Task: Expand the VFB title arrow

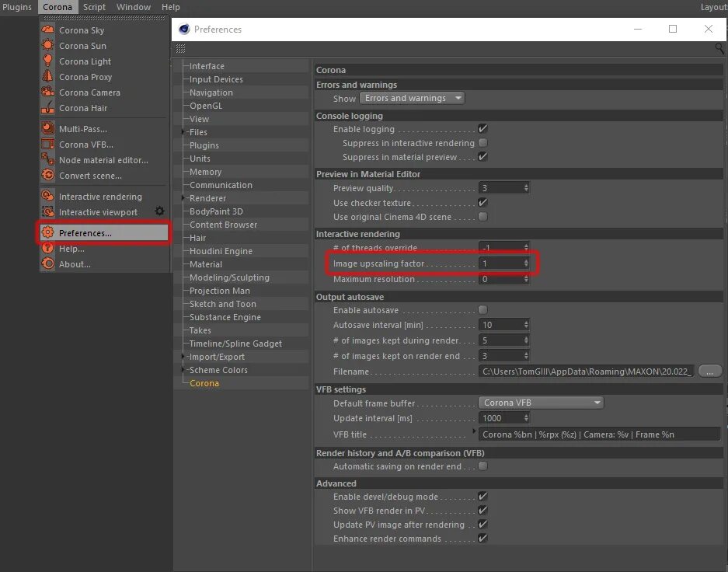Action: click(474, 431)
